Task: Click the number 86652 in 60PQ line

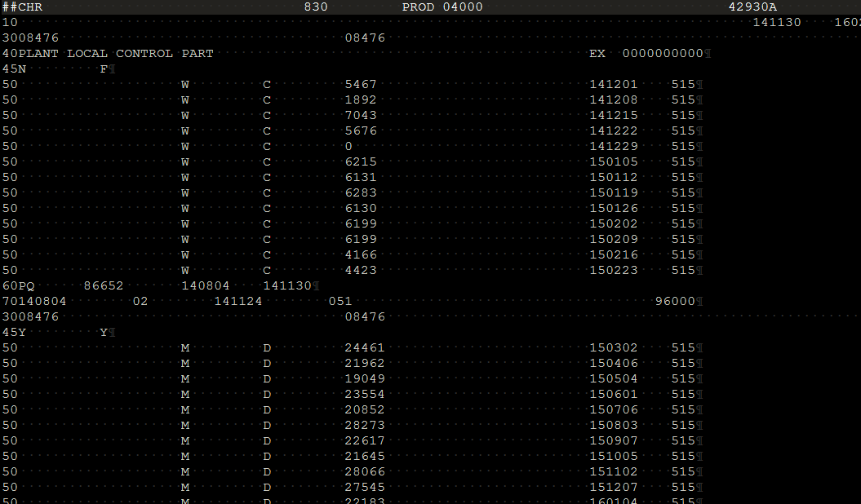Action: [x=104, y=286]
